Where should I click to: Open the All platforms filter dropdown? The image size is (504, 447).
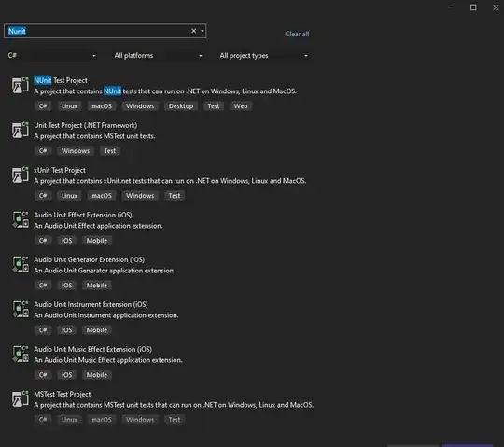pos(158,56)
